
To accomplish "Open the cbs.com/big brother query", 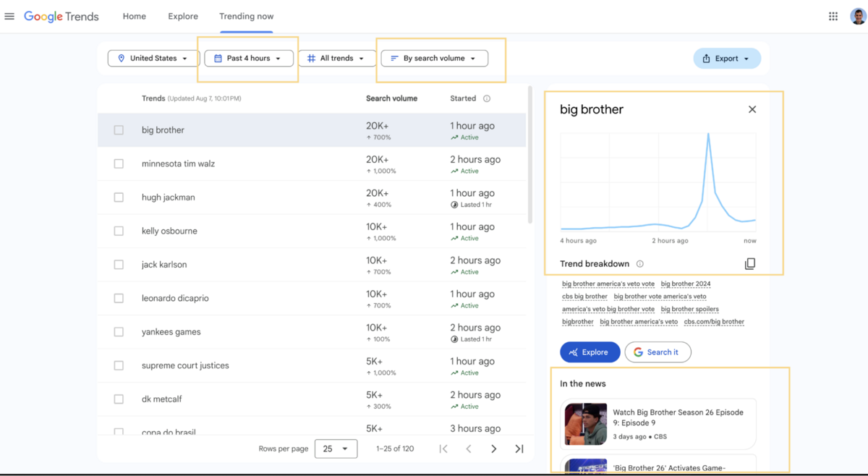I will click(x=714, y=322).
